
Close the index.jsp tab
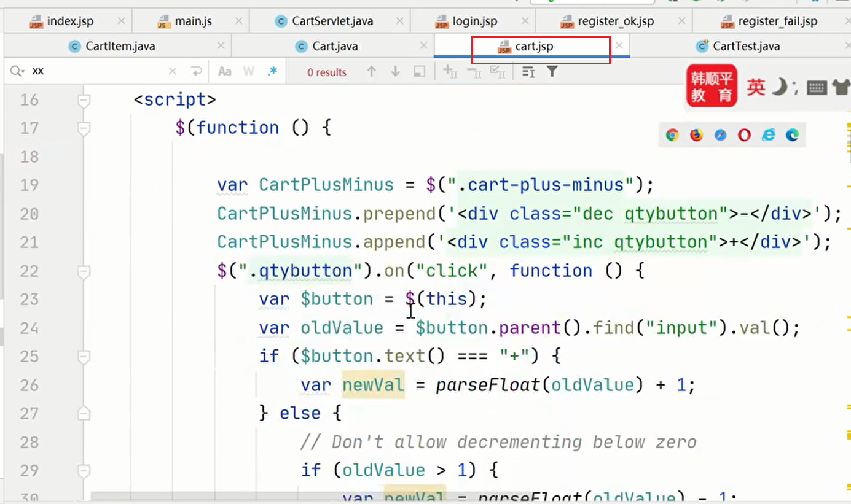point(121,21)
